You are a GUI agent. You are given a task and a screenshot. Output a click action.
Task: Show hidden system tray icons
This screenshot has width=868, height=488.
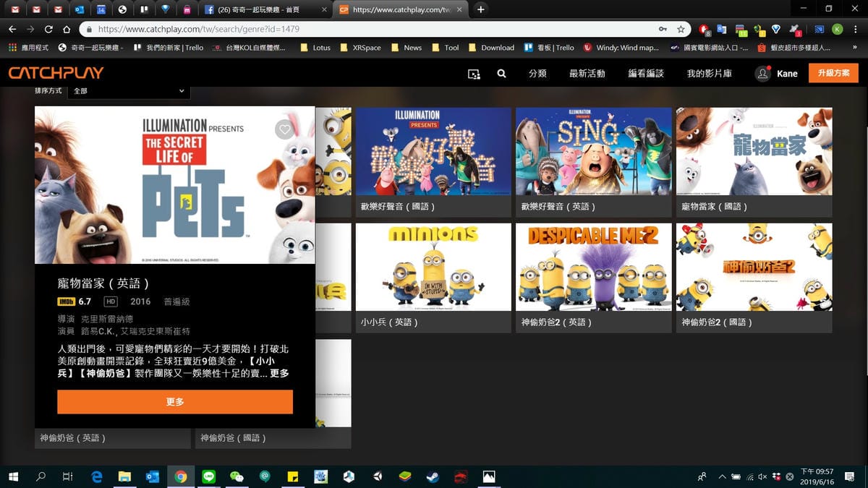pyautogui.click(x=721, y=477)
